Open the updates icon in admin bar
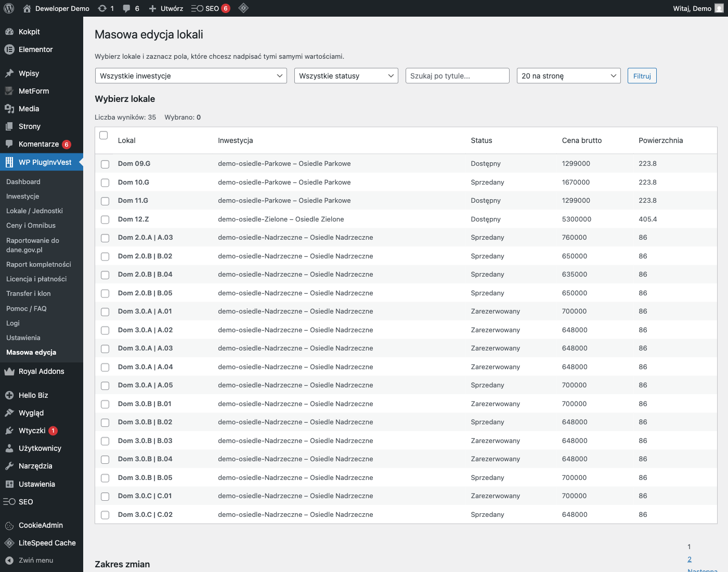This screenshot has height=572, width=728. (x=102, y=8)
